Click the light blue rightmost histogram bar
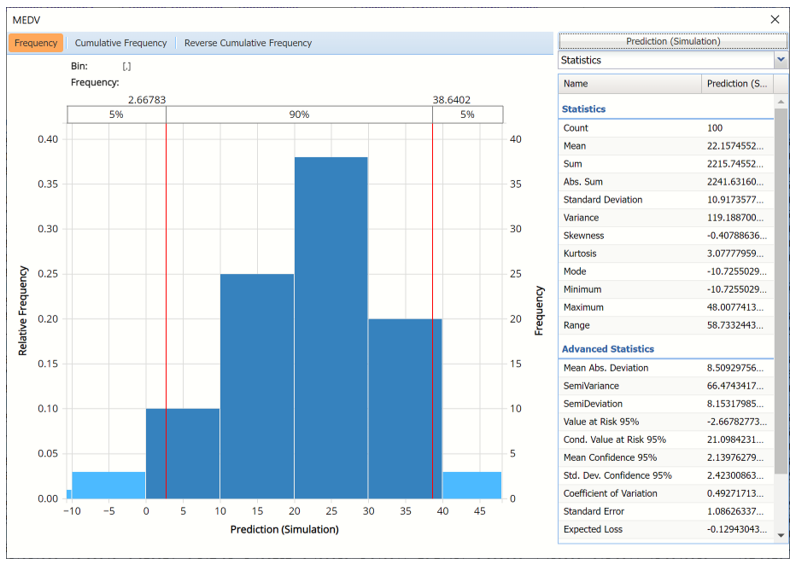The image size is (793, 565). click(471, 485)
